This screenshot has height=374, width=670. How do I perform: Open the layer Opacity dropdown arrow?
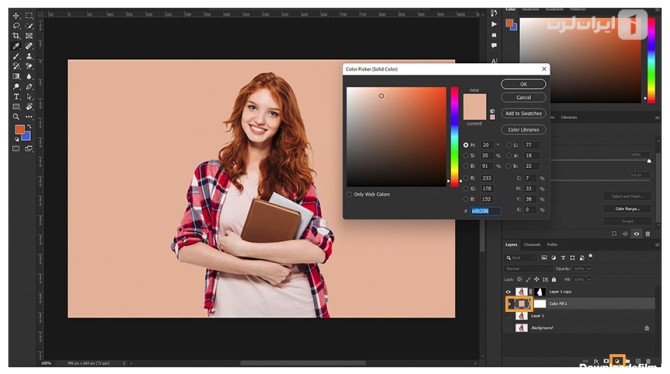589,269
